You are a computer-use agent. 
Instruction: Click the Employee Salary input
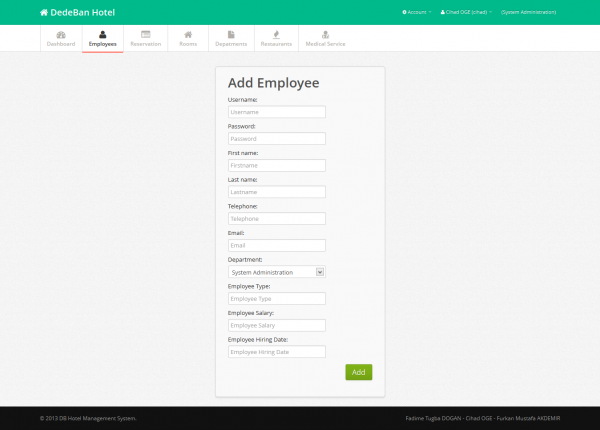277,325
